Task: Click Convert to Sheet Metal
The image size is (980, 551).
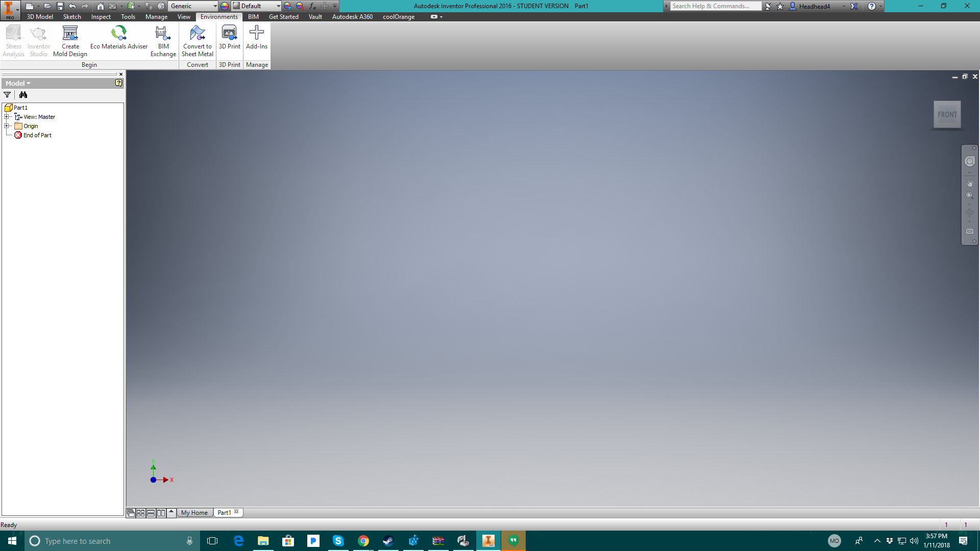Action: tap(197, 40)
